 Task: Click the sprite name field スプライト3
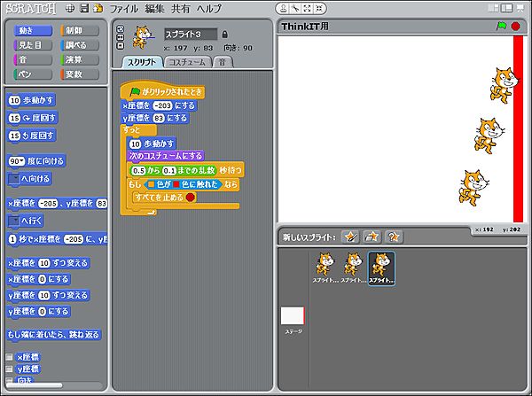[x=191, y=35]
